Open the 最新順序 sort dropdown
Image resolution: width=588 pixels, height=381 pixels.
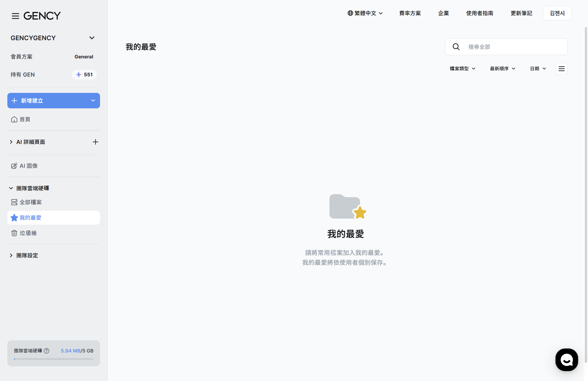[503, 69]
